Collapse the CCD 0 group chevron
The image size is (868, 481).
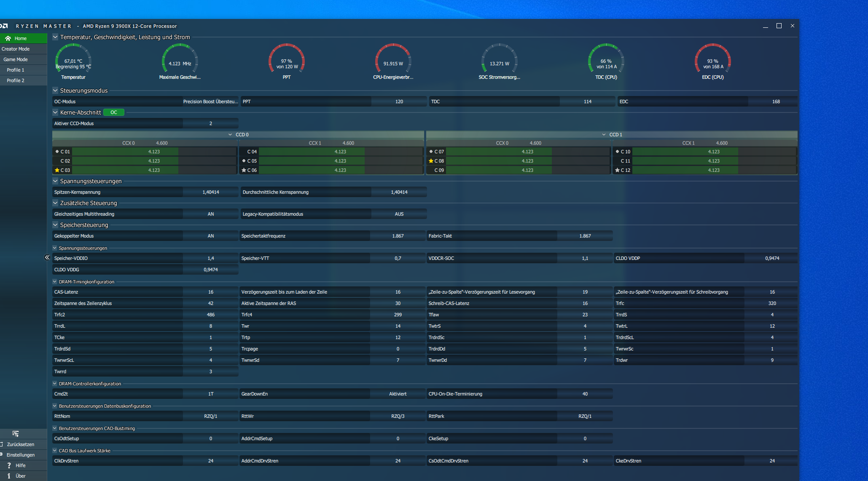(x=230, y=135)
